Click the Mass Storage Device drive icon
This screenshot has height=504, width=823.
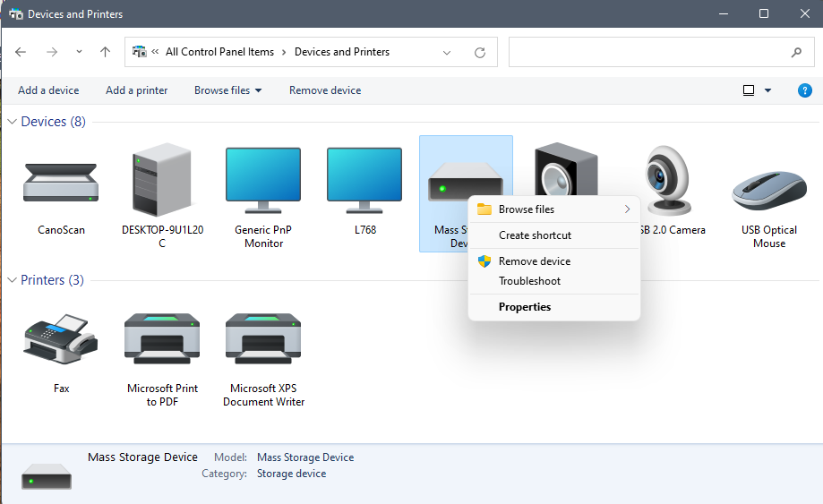point(465,182)
